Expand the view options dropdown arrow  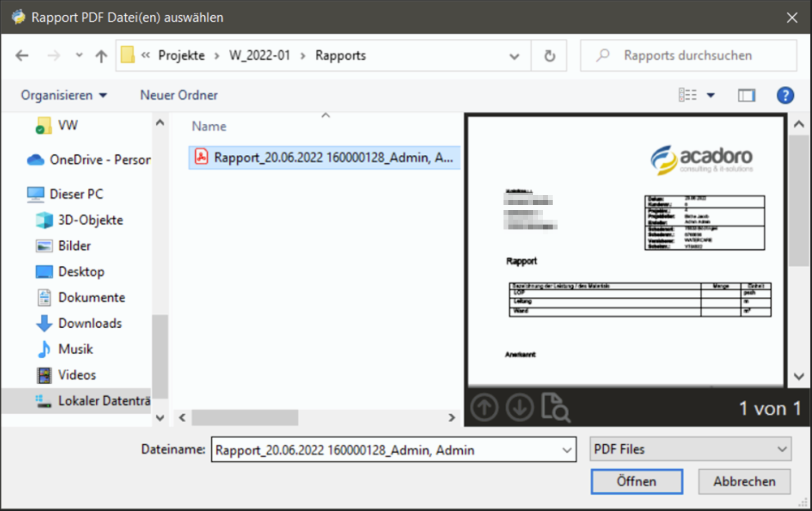[x=711, y=95]
